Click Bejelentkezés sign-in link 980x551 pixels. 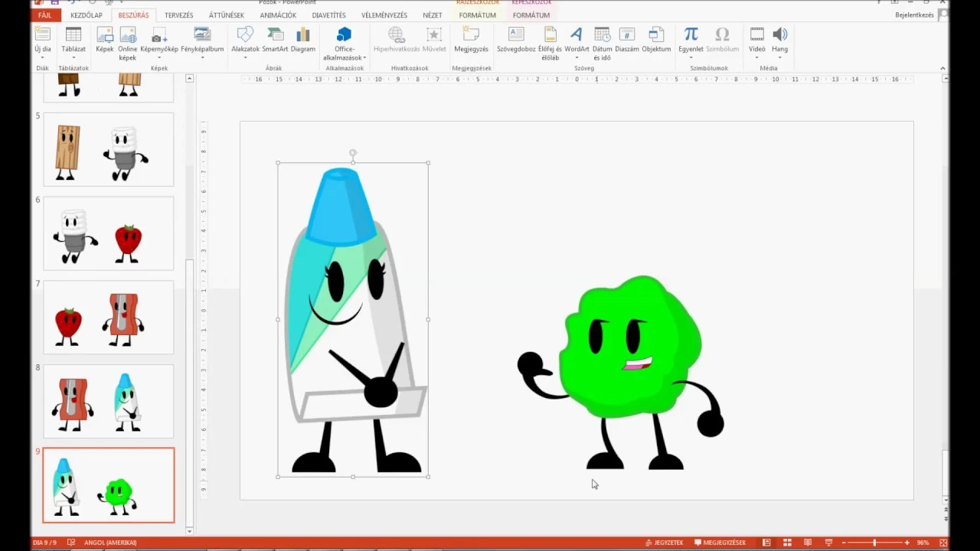click(914, 15)
